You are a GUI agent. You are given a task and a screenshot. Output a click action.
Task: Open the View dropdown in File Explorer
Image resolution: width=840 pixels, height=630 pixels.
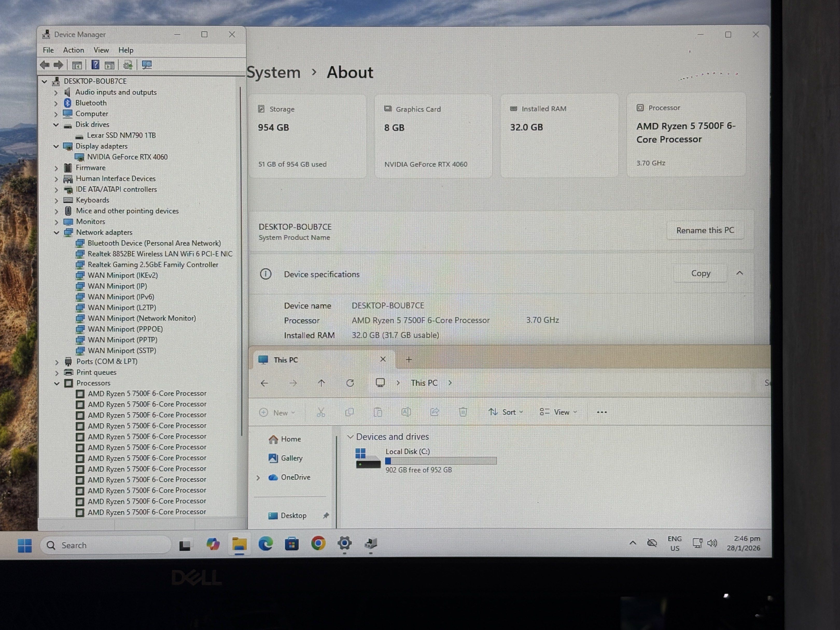[x=558, y=412]
